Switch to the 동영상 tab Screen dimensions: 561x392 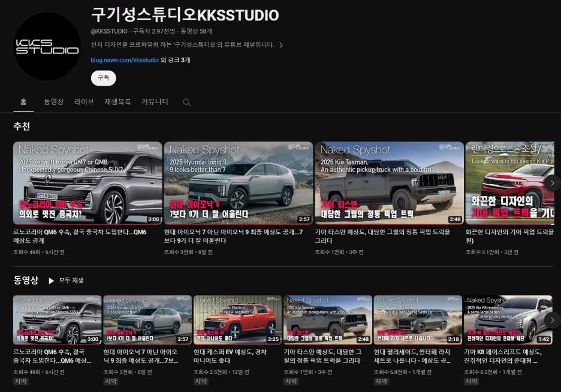54,102
